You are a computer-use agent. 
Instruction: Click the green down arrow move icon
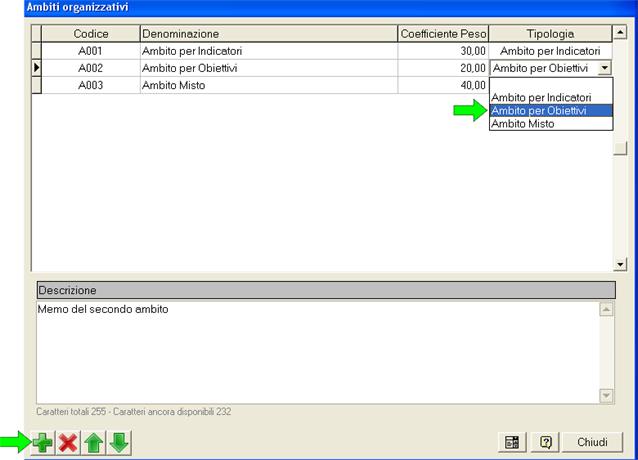click(118, 443)
